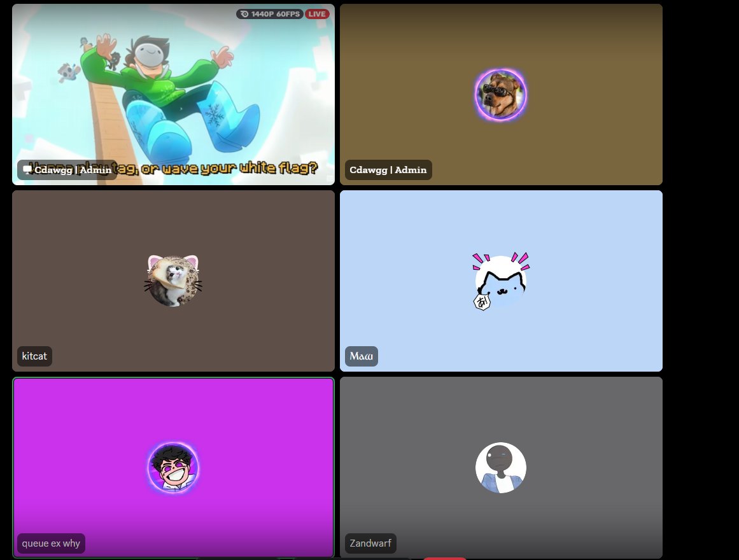The height and width of the screenshot is (560, 739).
Task: Click the Zandwarf name label
Action: pos(370,543)
